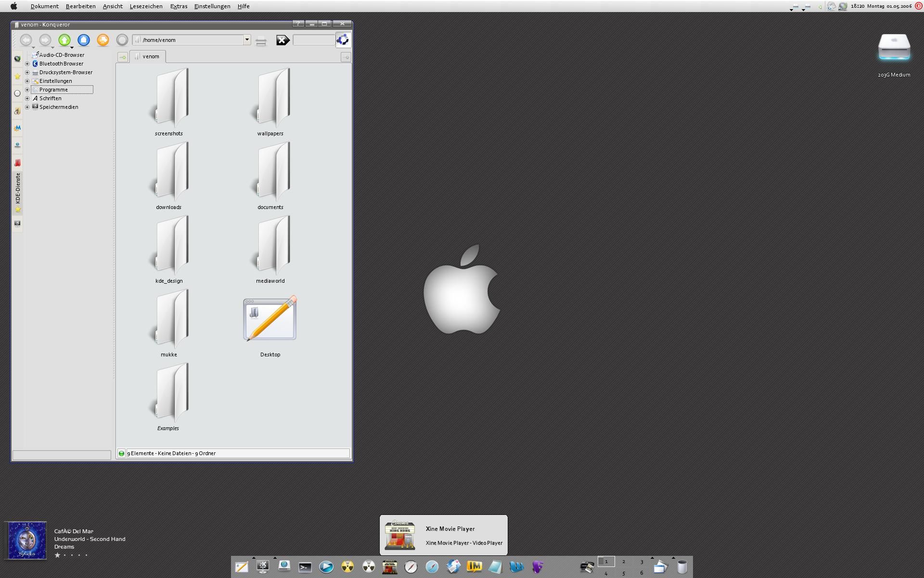
Task: Open the 203G Medium drive on desktop
Action: [x=894, y=54]
